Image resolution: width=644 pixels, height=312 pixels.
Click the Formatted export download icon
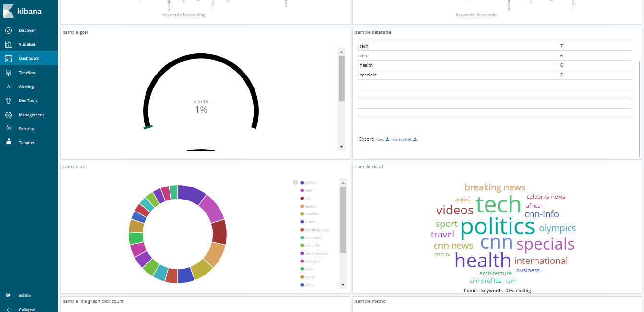click(x=415, y=139)
